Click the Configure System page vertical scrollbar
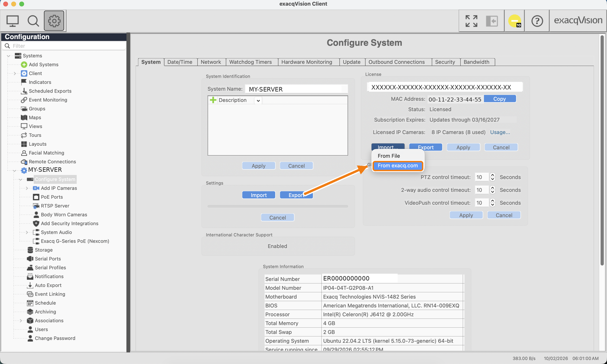607x364 pixels. (x=602, y=151)
